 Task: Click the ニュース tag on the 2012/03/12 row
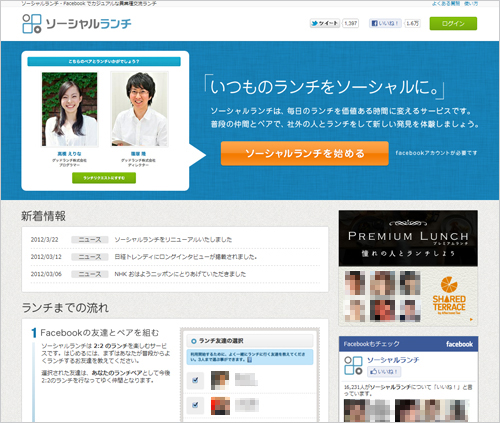tap(90, 257)
